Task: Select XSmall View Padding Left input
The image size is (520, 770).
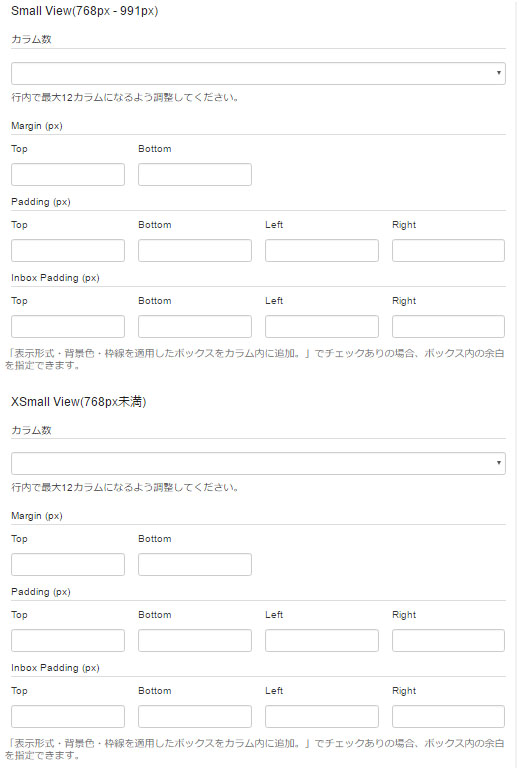Action: (x=322, y=640)
